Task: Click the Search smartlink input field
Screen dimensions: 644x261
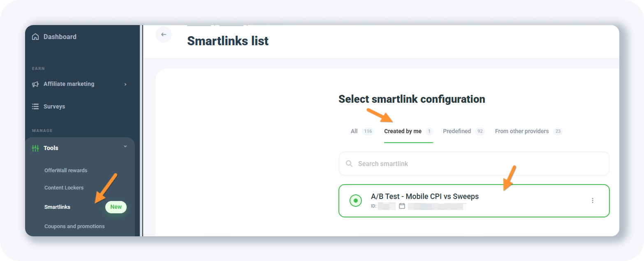Action: click(477, 164)
